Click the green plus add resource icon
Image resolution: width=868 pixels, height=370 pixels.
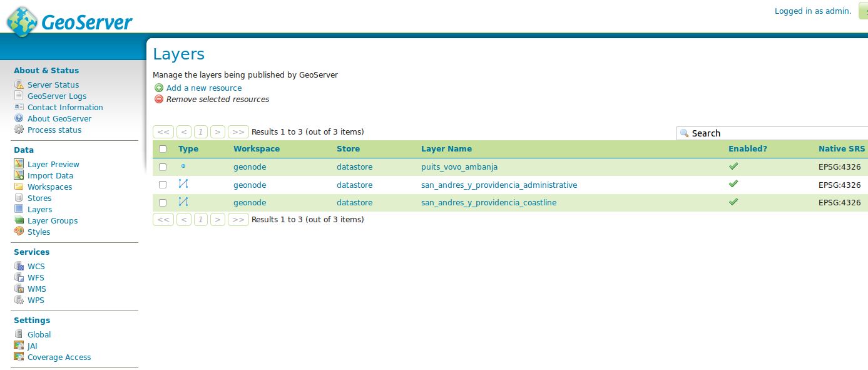tap(159, 88)
